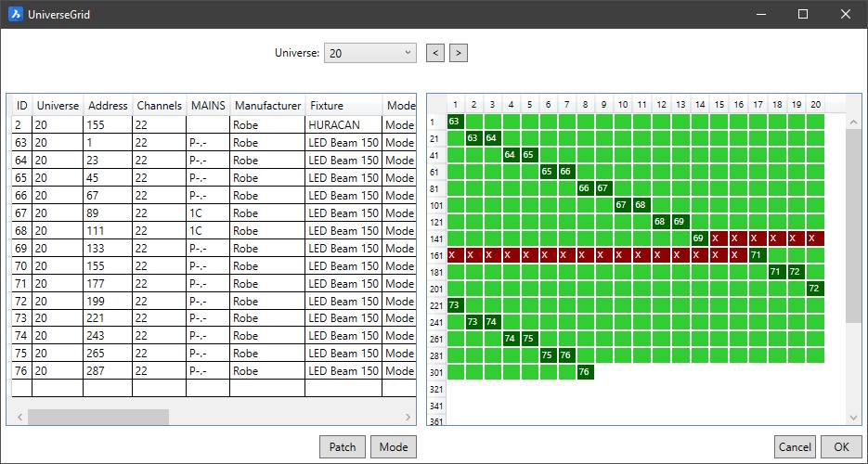Viewport: 868px width, 464px height.
Task: Click the dark green cell 71 in row 161
Action: (757, 254)
